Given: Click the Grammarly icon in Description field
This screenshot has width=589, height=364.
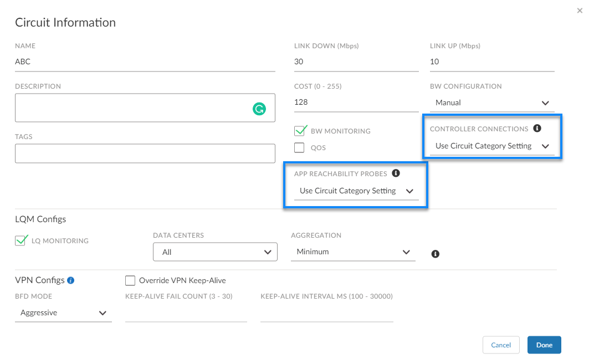Looking at the screenshot, I should (259, 109).
